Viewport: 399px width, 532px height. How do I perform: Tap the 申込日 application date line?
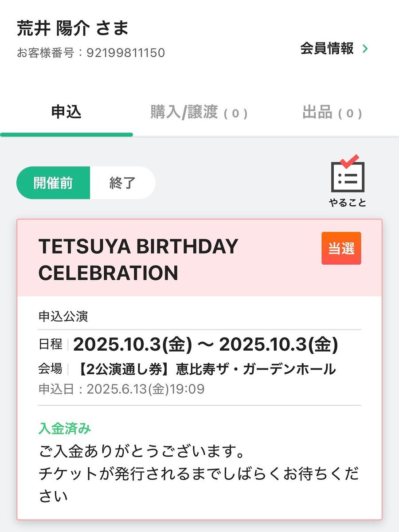[x=121, y=390]
